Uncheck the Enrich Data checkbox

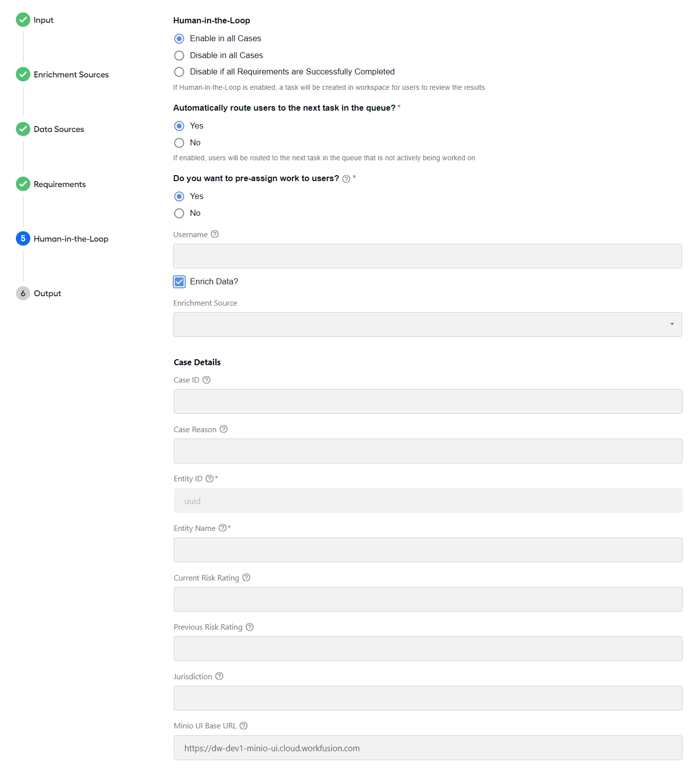[179, 282]
